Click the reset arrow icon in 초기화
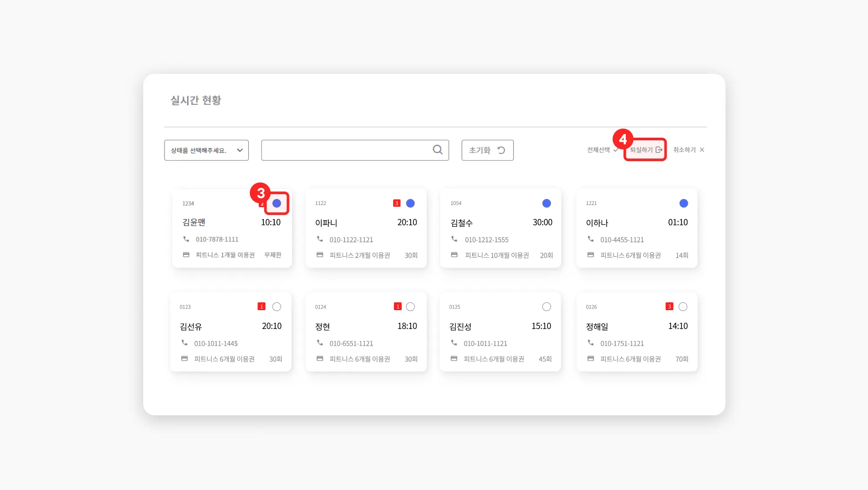The height and width of the screenshot is (490, 868). click(x=501, y=150)
